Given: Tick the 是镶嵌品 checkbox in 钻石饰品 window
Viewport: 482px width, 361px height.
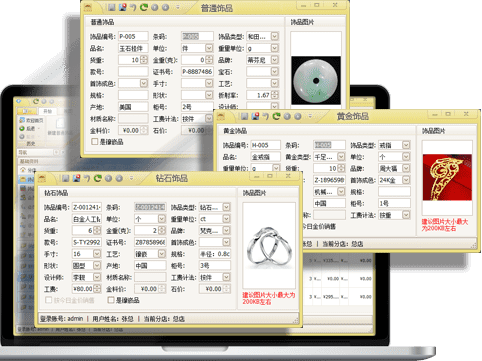Looking at the screenshot, I should tap(111, 300).
